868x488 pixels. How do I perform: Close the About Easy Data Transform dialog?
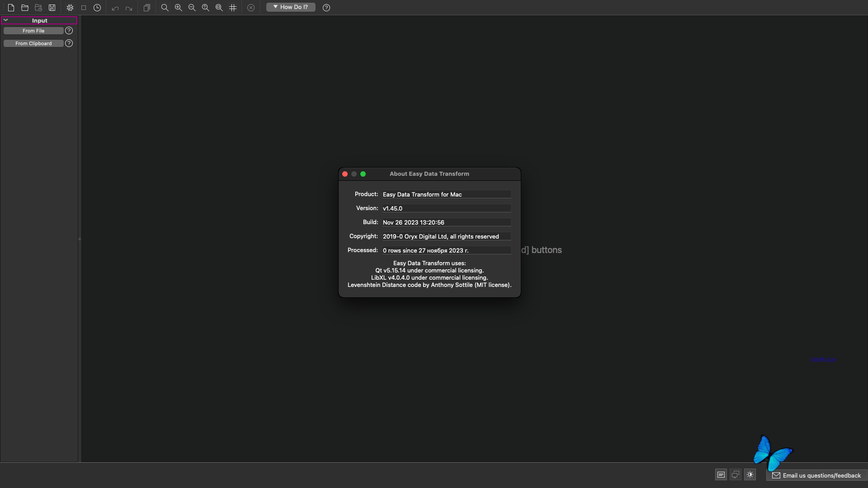[x=345, y=174]
